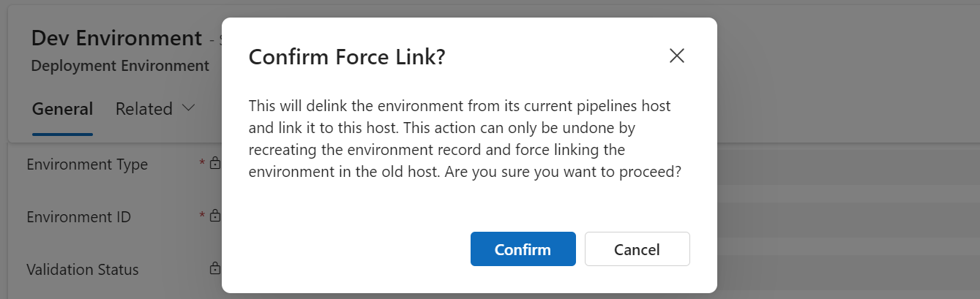Click the lock icon beside Validation Status
980x299 pixels.
215,269
